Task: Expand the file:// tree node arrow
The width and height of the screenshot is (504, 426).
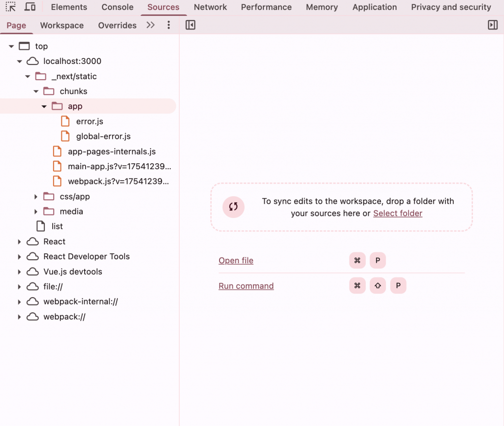Action: tap(19, 287)
